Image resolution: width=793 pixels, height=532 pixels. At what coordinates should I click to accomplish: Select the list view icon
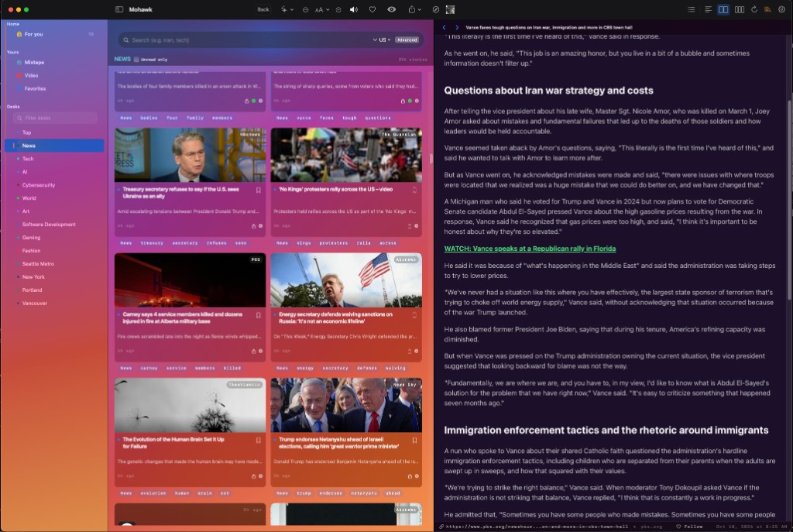tap(692, 9)
